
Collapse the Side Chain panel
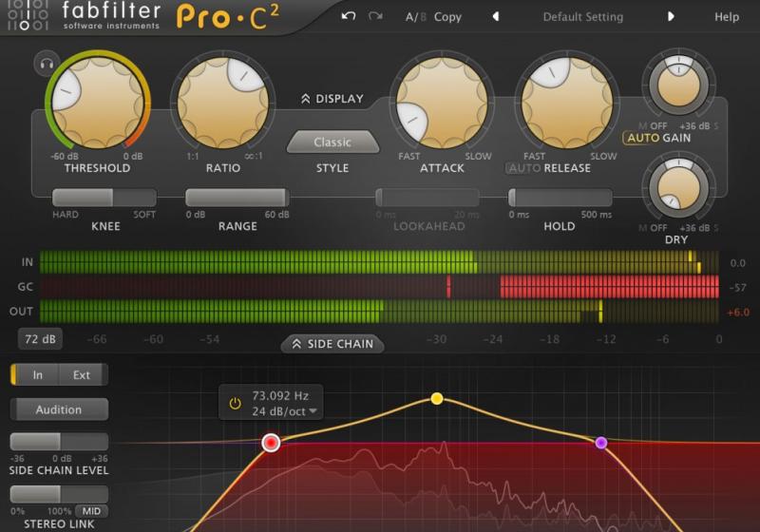[332, 344]
